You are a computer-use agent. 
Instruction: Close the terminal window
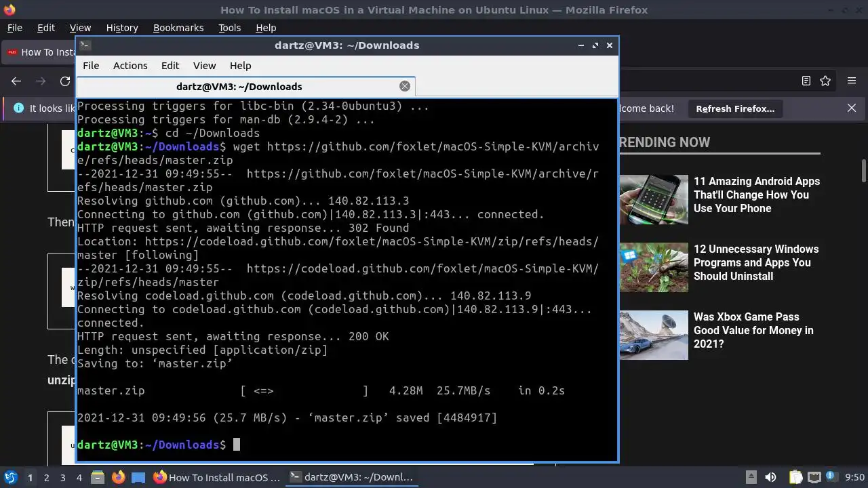610,45
